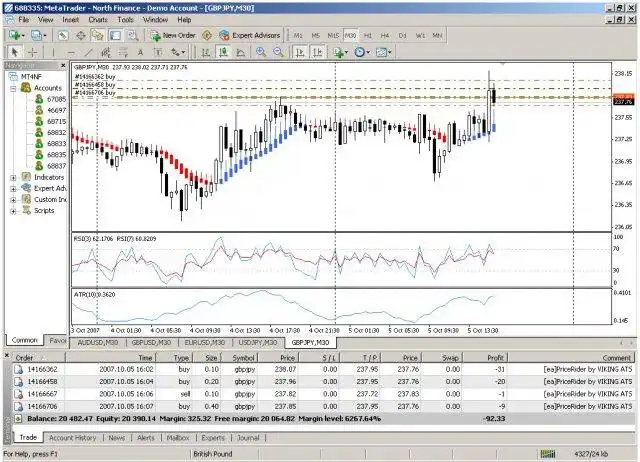640x462 pixels.
Task: Select the Trendline tool
Action: (88, 52)
